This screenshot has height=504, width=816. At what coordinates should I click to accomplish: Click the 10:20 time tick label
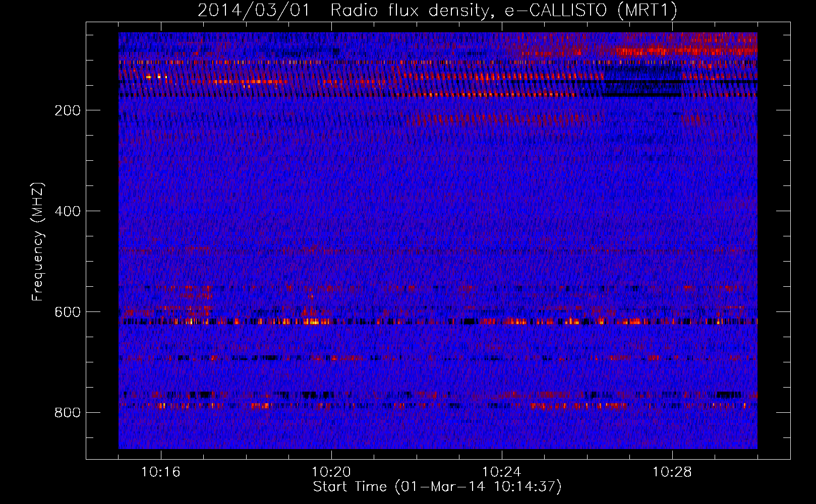pos(331,472)
